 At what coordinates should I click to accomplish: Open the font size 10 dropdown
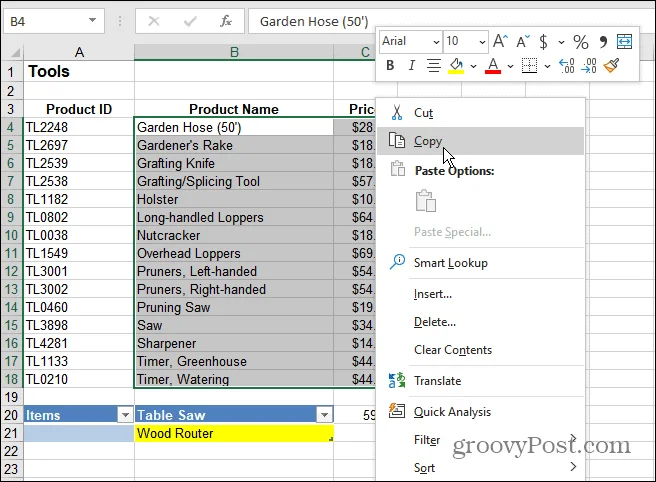pyautogui.click(x=482, y=42)
